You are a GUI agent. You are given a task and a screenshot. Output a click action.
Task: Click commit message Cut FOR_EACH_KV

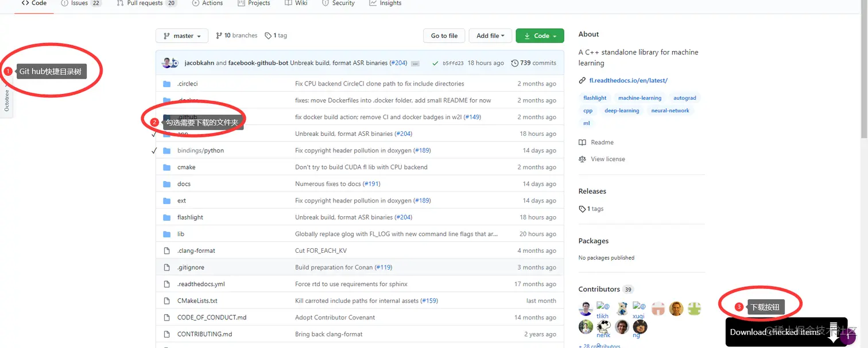[321, 251]
